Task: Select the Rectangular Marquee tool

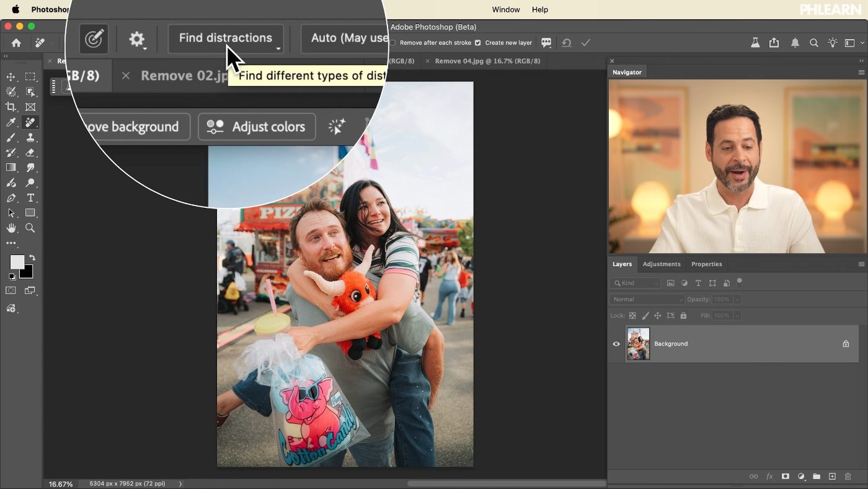Action: tap(30, 77)
